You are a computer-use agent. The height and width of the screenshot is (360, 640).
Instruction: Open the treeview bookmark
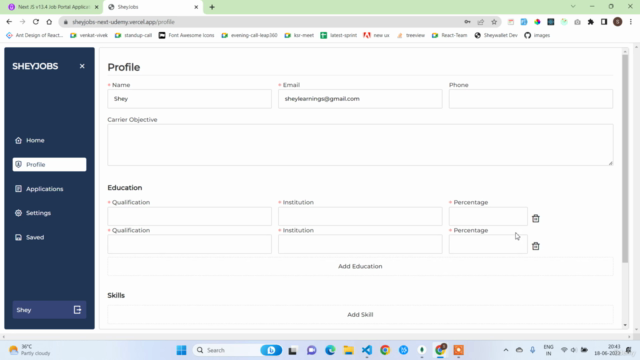click(411, 36)
